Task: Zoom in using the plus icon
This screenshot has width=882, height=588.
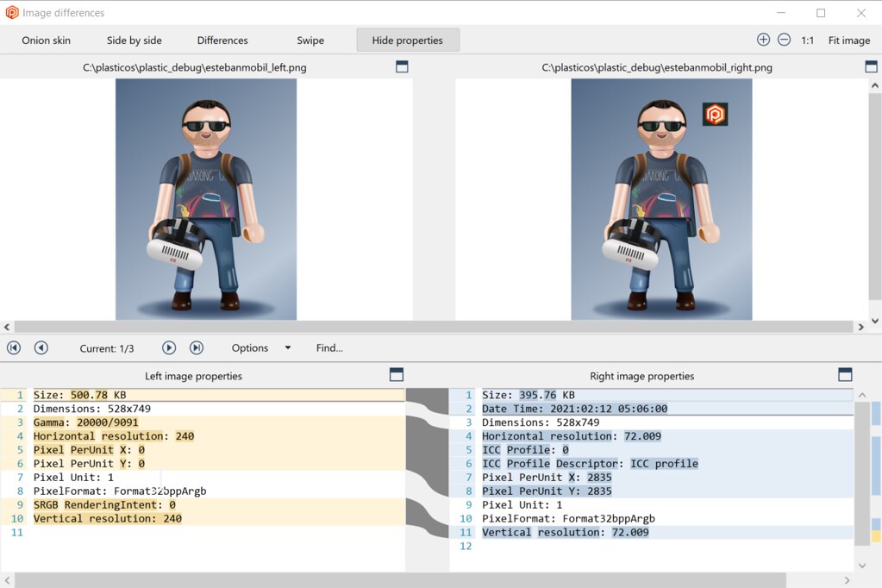Action: click(x=763, y=40)
